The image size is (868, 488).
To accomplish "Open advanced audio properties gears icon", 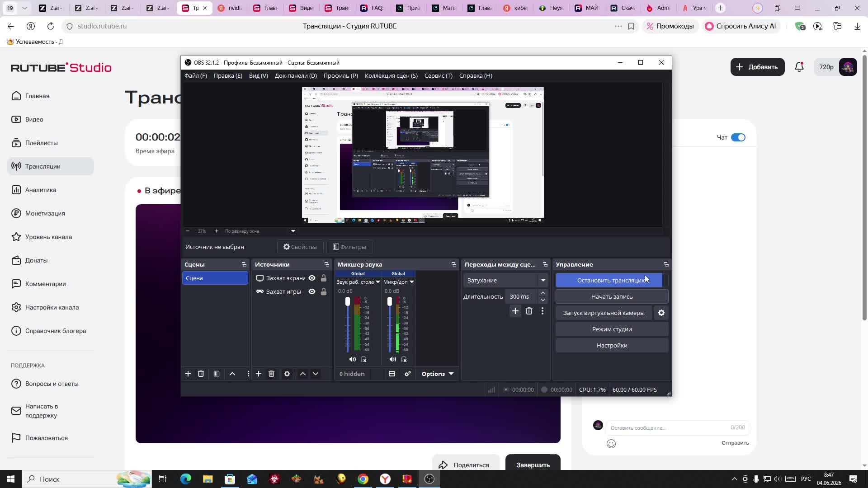I will pos(408,374).
